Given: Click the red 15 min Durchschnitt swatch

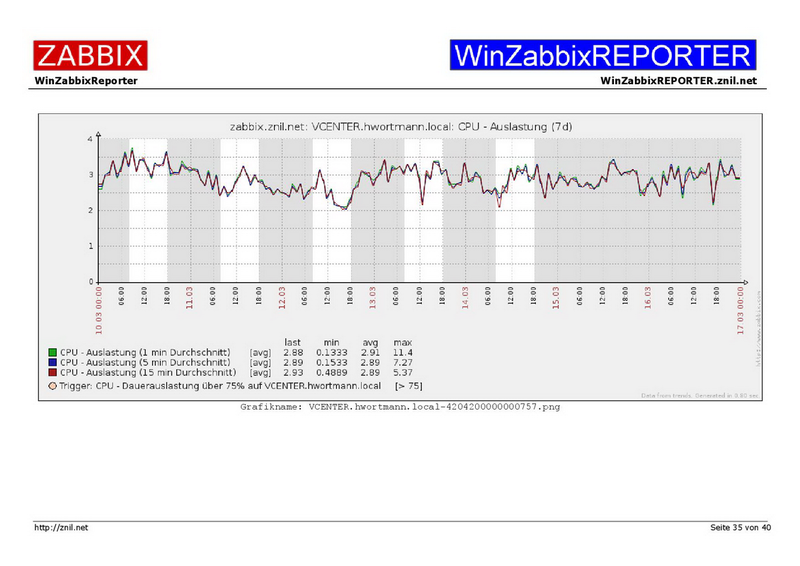Looking at the screenshot, I should coord(52,373).
